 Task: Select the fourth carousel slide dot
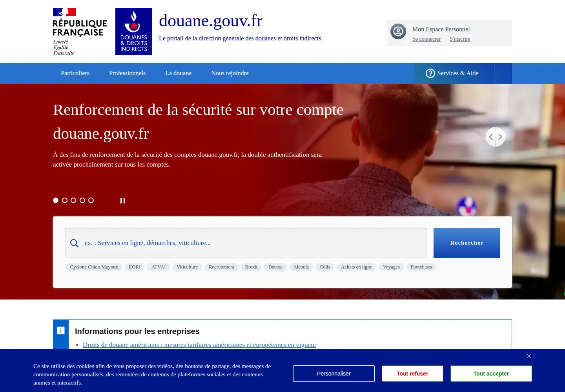[82, 200]
